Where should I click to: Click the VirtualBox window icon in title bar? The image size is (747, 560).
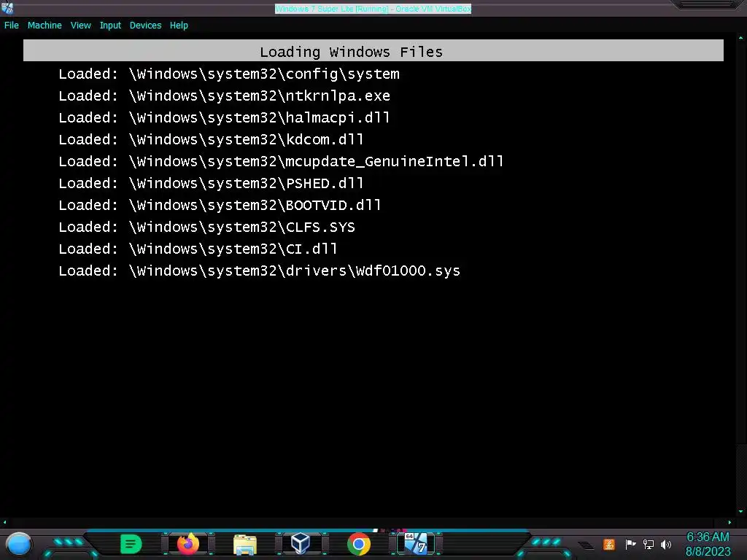coord(7,7)
